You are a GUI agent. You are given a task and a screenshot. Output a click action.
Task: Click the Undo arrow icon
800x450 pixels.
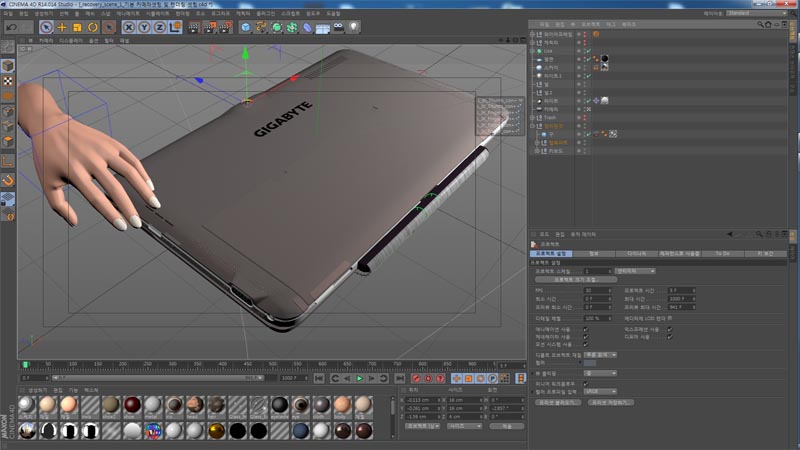(12, 27)
